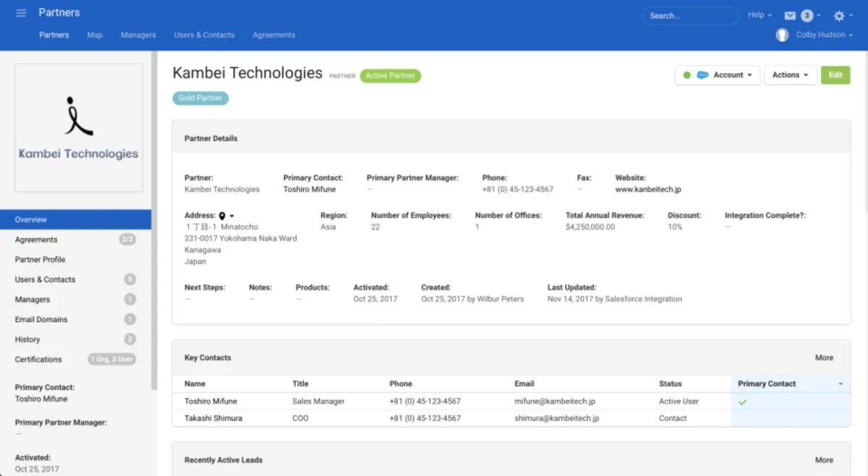Open the Help dropdown menu
The image size is (868, 476).
759,14
